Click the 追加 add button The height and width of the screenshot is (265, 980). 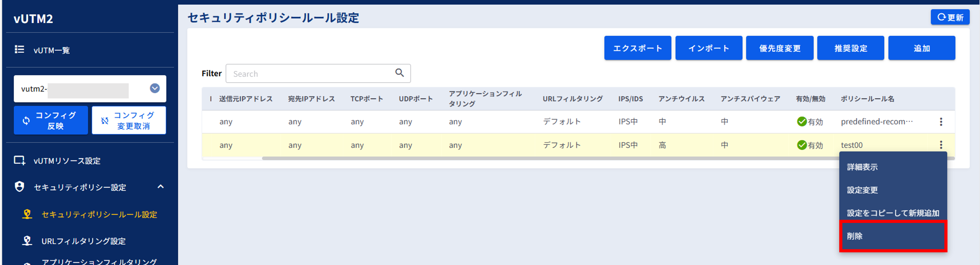point(921,48)
